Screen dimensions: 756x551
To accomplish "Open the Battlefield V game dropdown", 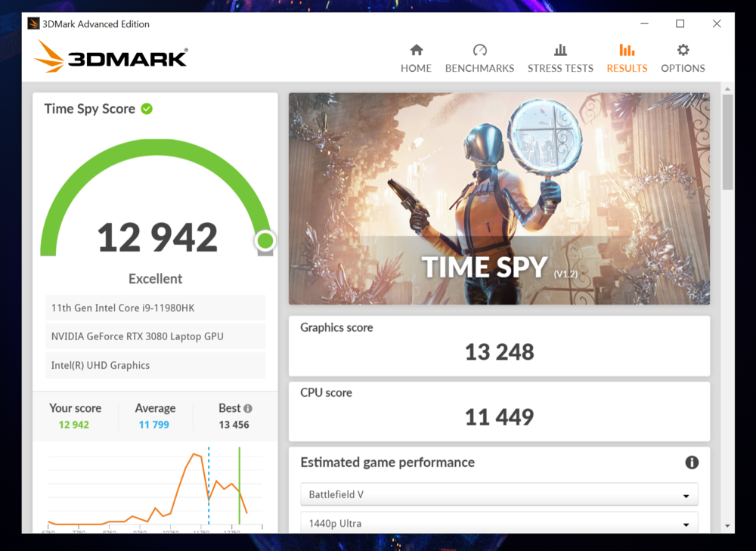I will (x=499, y=495).
